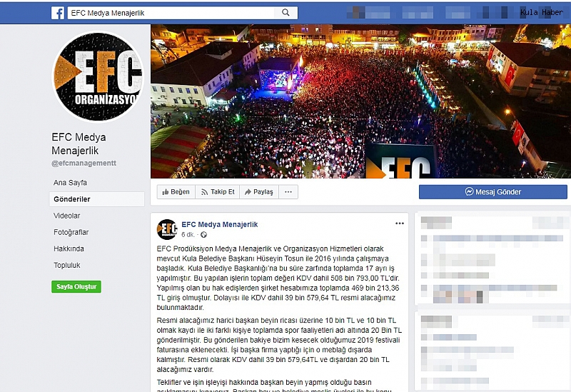Click the public globe privacy icon
The image size is (571, 392).
tap(204, 235)
